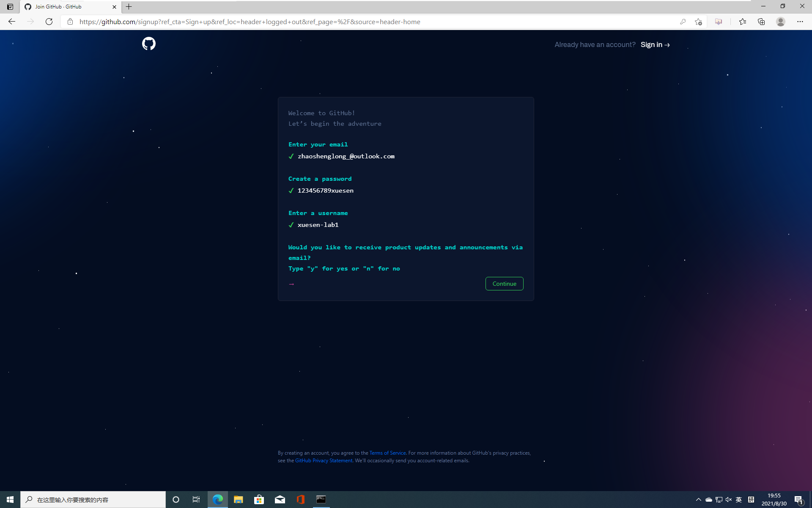Open the saved password key icon
The width and height of the screenshot is (812, 508).
(683, 22)
